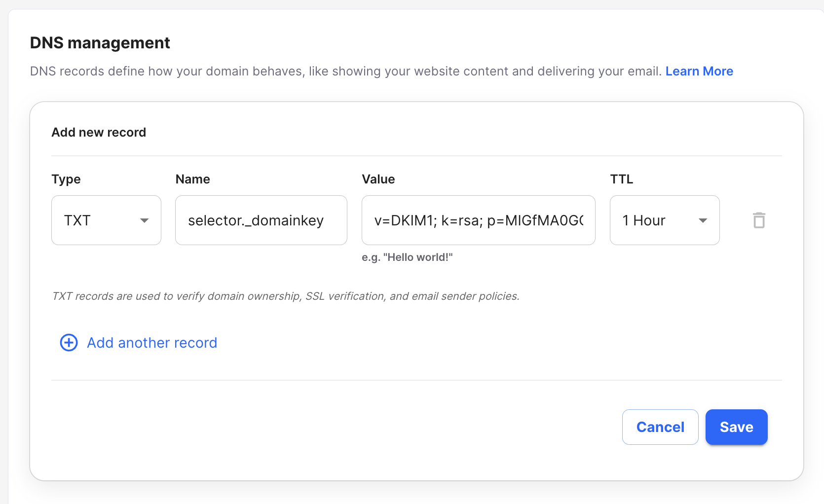This screenshot has height=504, width=824.
Task: Click into the DKIM Value field
Action: tap(478, 220)
